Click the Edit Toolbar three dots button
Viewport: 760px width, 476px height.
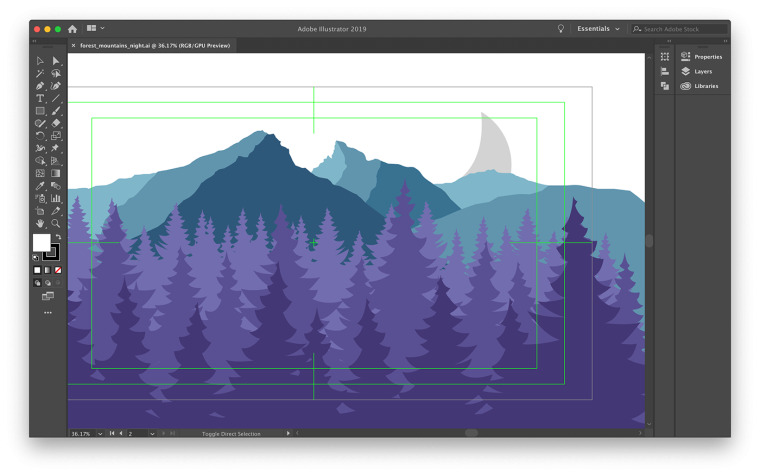pyautogui.click(x=47, y=313)
